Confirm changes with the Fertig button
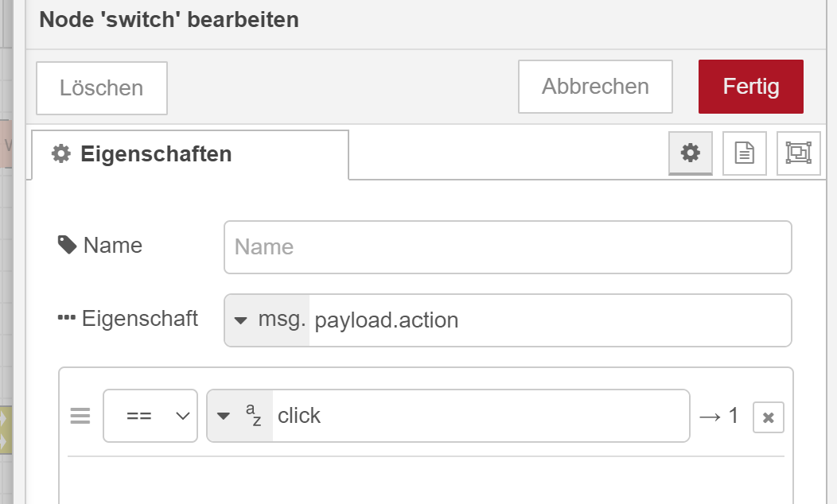This screenshot has width=837, height=504. (x=750, y=87)
